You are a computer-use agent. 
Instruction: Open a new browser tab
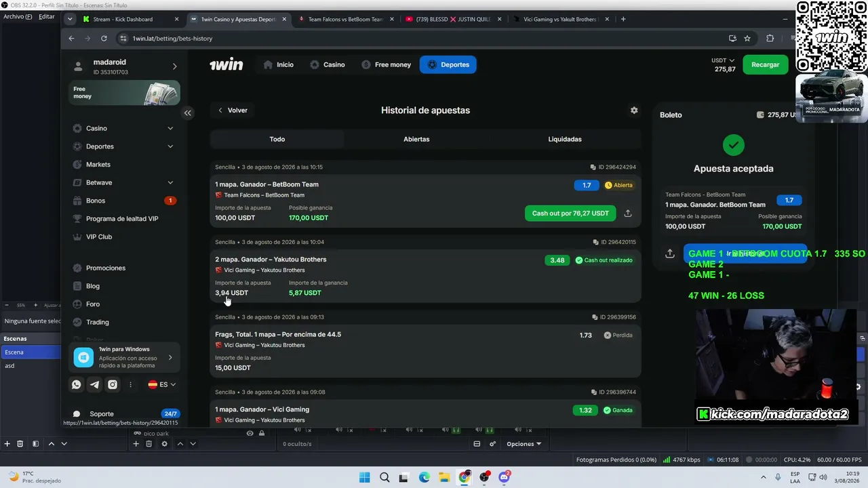(x=623, y=19)
